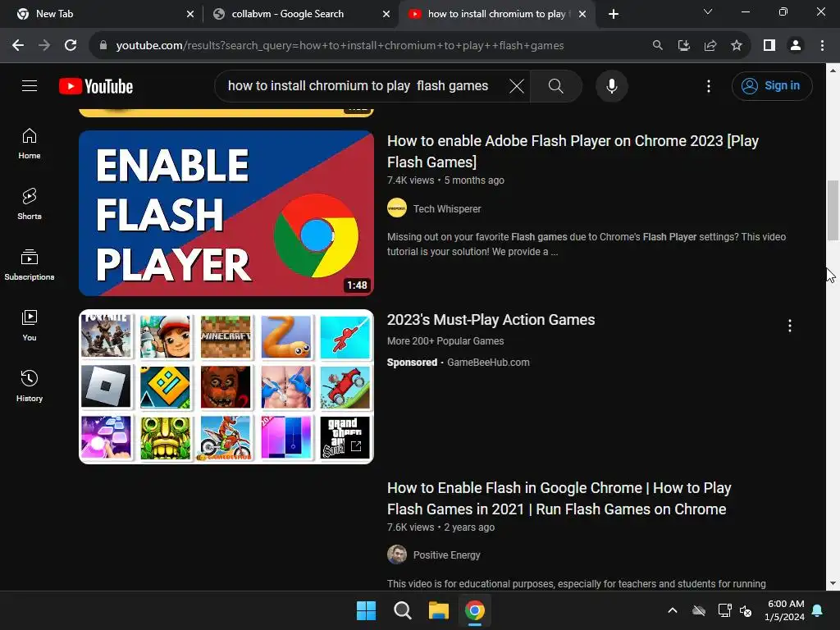
Task: Click the scrollbar up arrow
Action: [x=833, y=71]
